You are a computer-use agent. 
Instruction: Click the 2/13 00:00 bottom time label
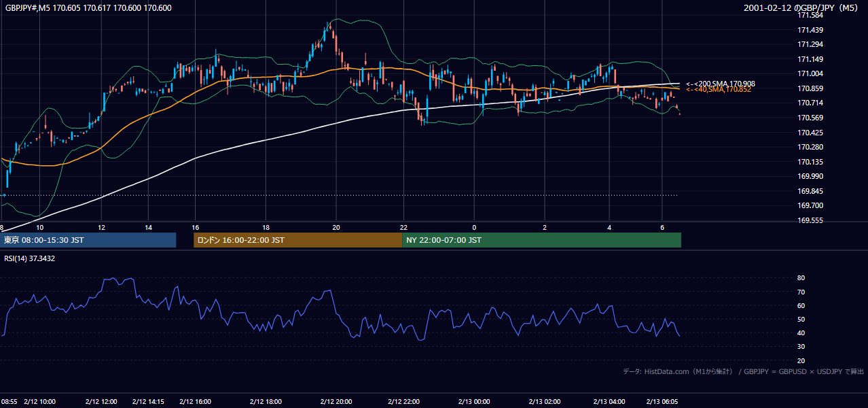coord(474,401)
